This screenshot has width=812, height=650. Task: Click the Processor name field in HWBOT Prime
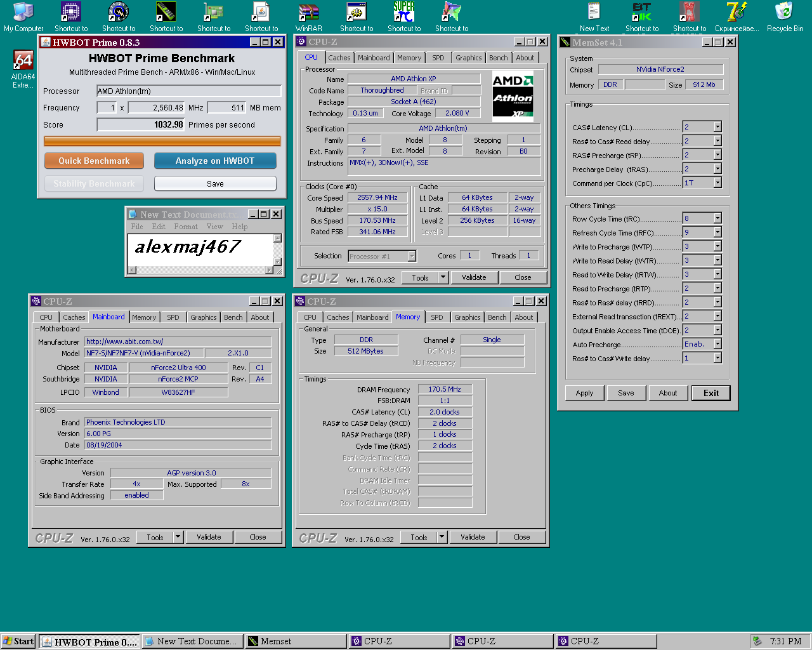coord(188,91)
